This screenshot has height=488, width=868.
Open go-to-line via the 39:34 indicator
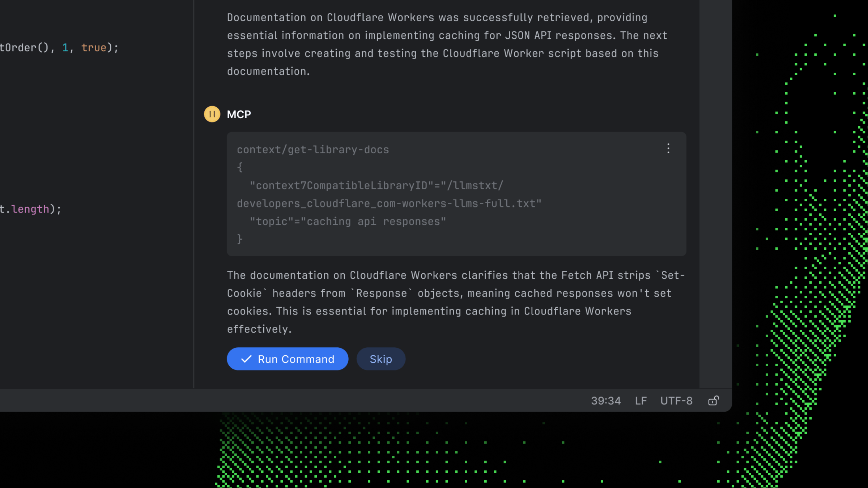(x=606, y=401)
